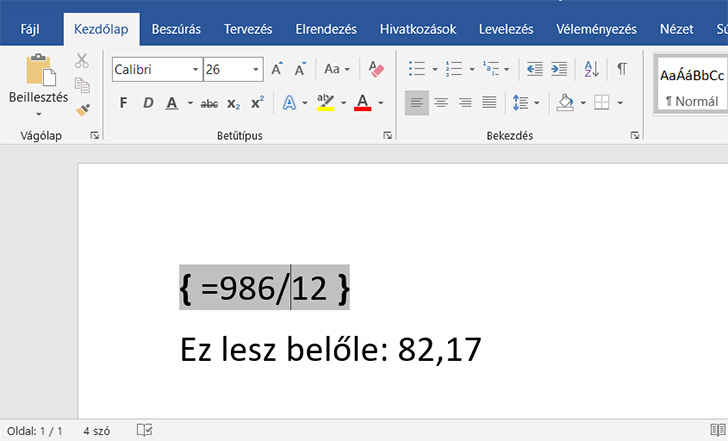The height and width of the screenshot is (441, 728).
Task: Apply the red font color
Action: [361, 103]
